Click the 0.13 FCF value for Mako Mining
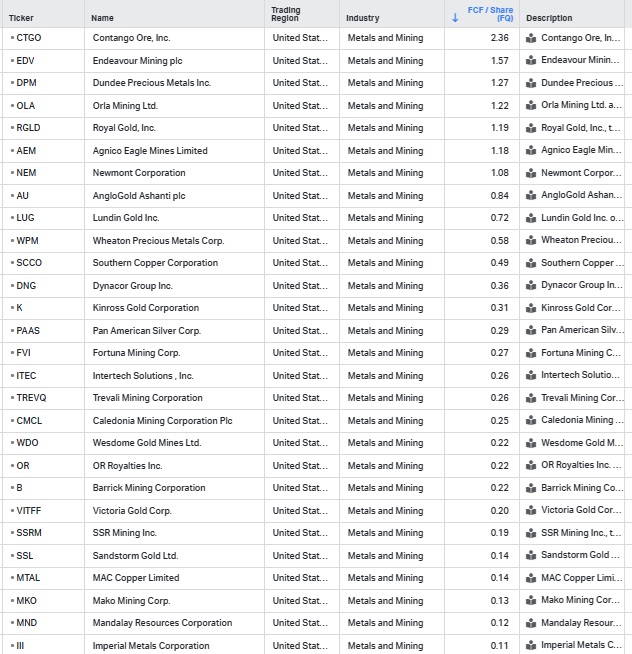632x654 pixels. click(x=499, y=601)
